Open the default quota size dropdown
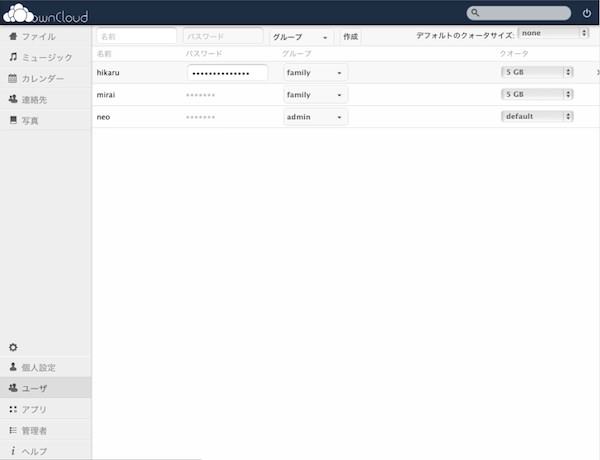The width and height of the screenshot is (600, 460). [553, 33]
